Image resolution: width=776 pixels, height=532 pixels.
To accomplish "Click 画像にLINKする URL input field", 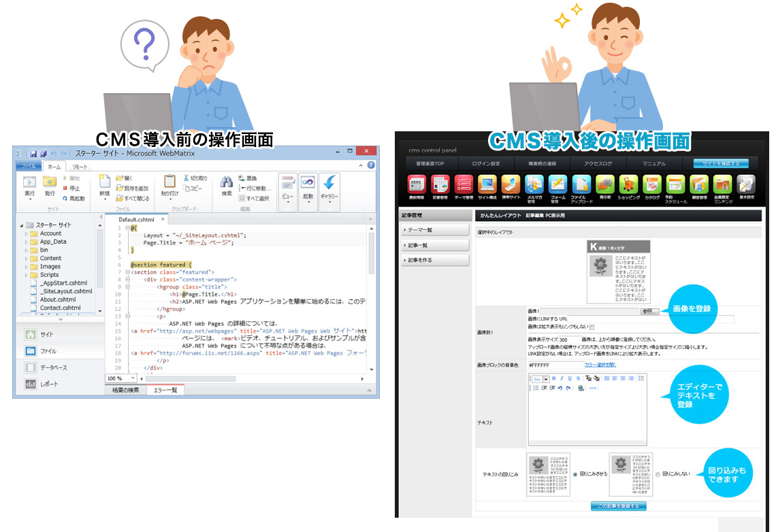I will (x=651, y=319).
